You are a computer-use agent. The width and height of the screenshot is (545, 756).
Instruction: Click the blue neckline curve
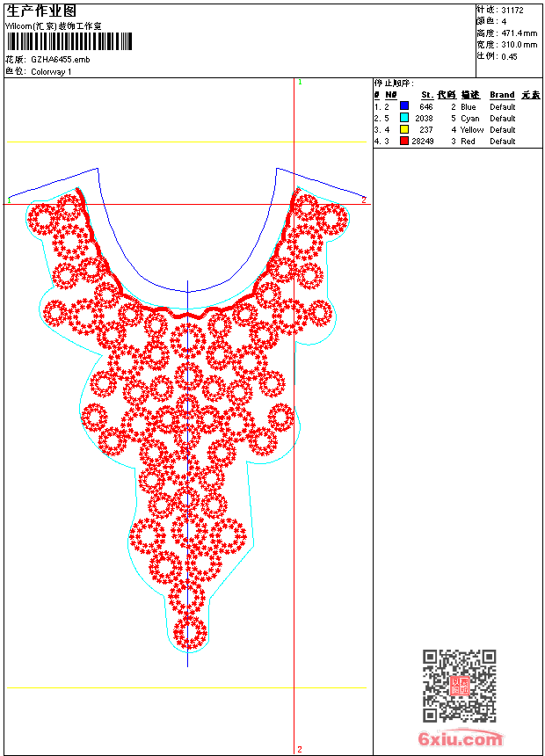(187, 291)
